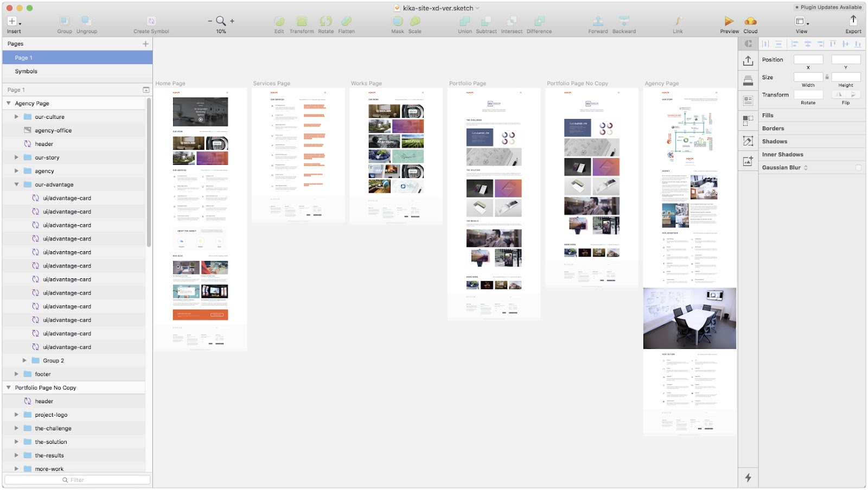Click the Width size field
Image resolution: width=868 pixels, height=490 pixels.
pos(808,77)
